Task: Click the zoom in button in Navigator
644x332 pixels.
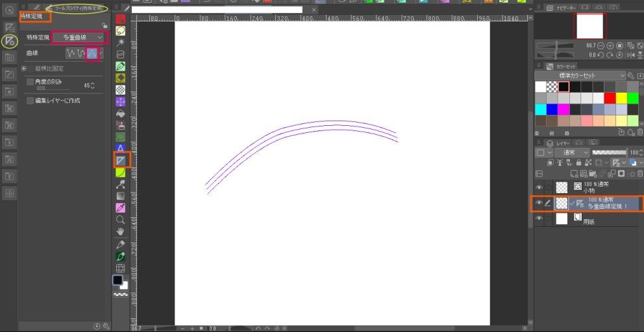Action: pyautogui.click(x=610, y=45)
